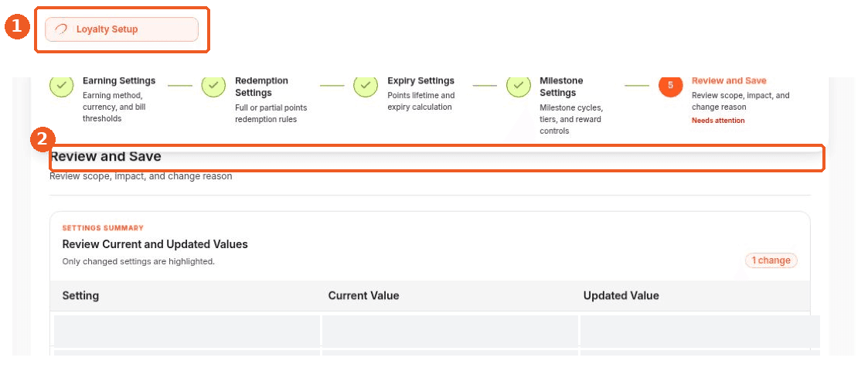This screenshot has width=868, height=371.
Task: Click the SETTINGS SUMMARY label
Action: click(103, 227)
